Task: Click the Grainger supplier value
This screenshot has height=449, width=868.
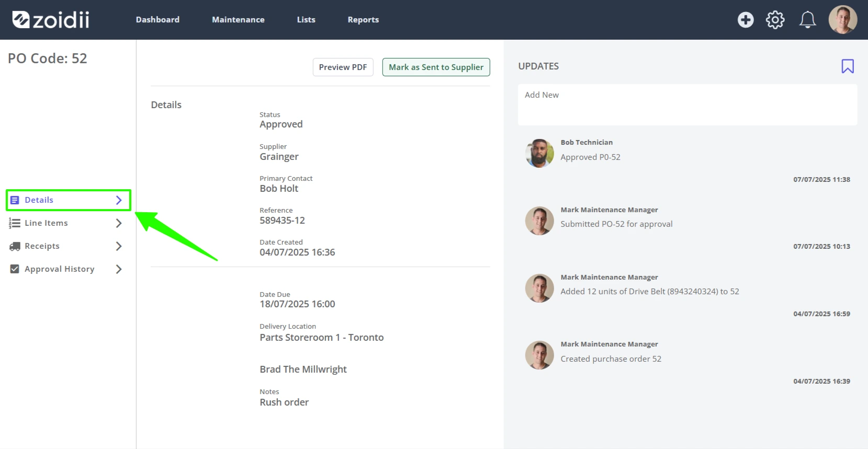Action: [x=279, y=157]
